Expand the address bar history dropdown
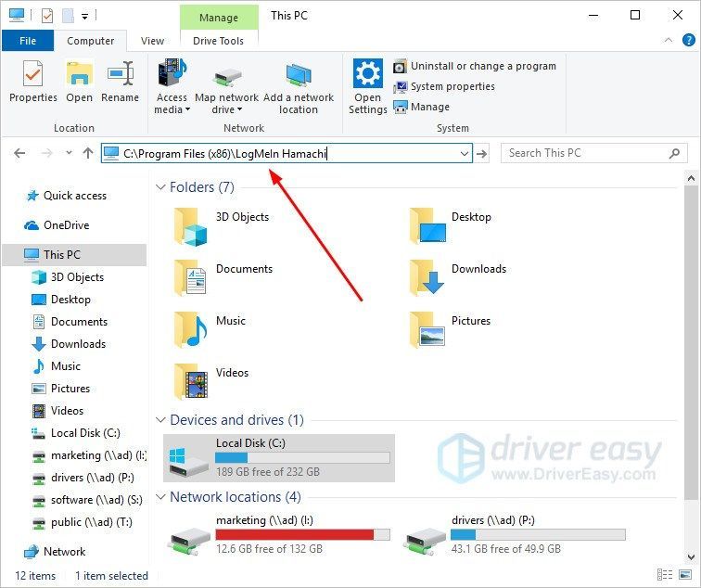This screenshot has width=701, height=588. coord(465,154)
